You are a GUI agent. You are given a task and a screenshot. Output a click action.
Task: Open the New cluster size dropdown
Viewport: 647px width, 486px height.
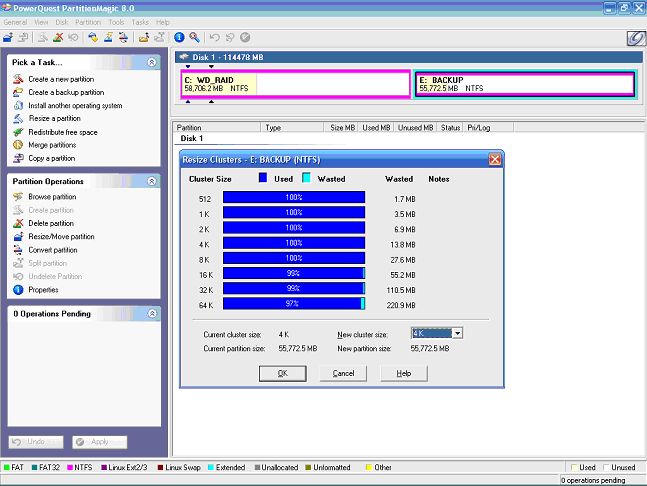[x=456, y=333]
